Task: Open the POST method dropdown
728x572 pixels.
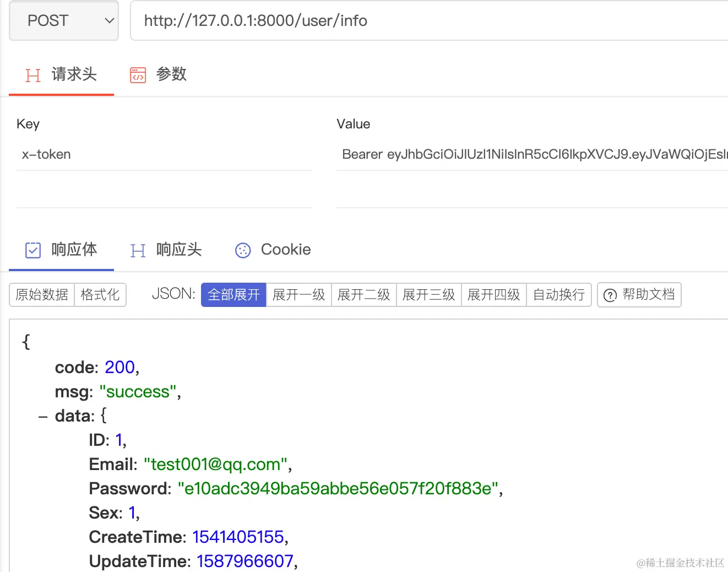Action: [64, 20]
